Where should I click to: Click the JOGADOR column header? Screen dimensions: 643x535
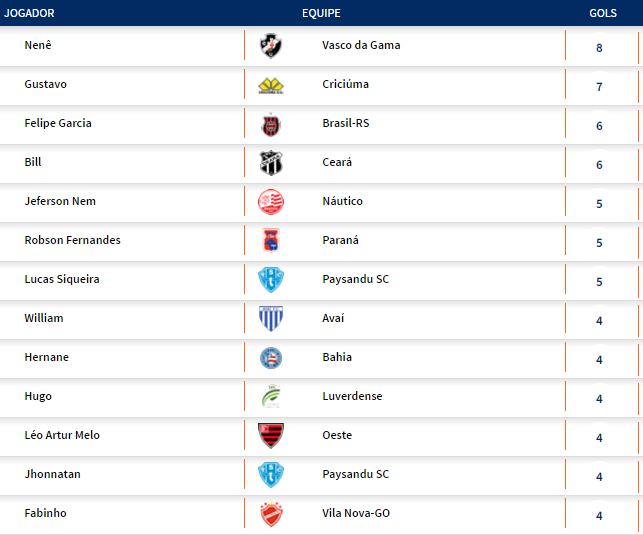(30, 13)
